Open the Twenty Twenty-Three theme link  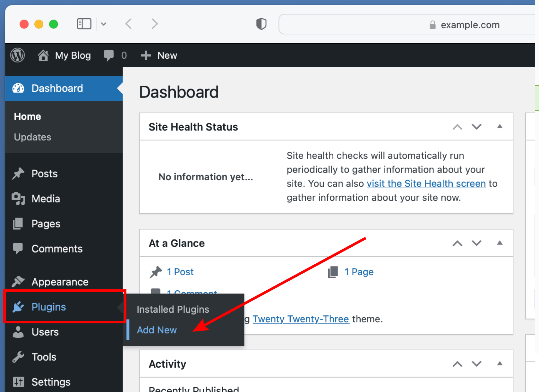[x=301, y=319]
